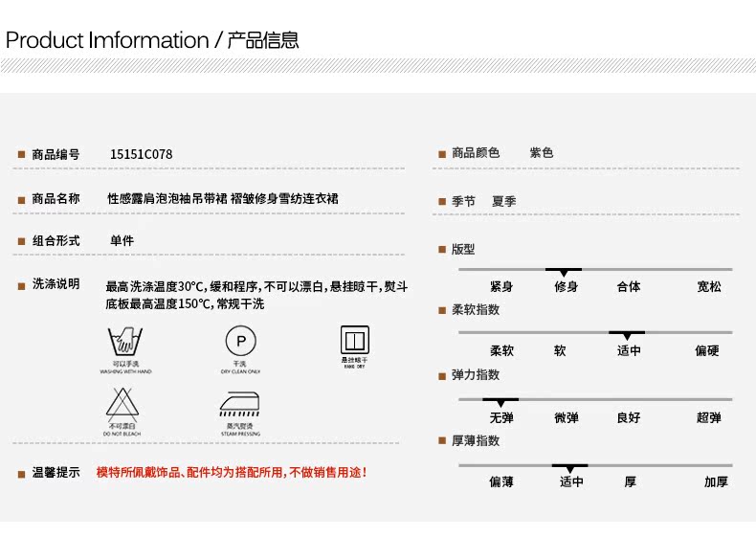756x559 pixels.
Task: Click the 宽松 fit label
Action: [709, 287]
